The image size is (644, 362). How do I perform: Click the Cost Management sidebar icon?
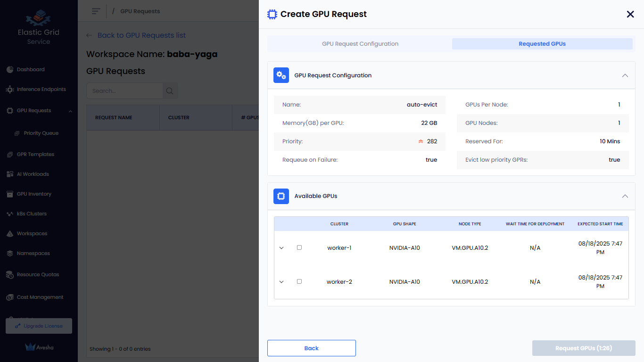(x=10, y=297)
